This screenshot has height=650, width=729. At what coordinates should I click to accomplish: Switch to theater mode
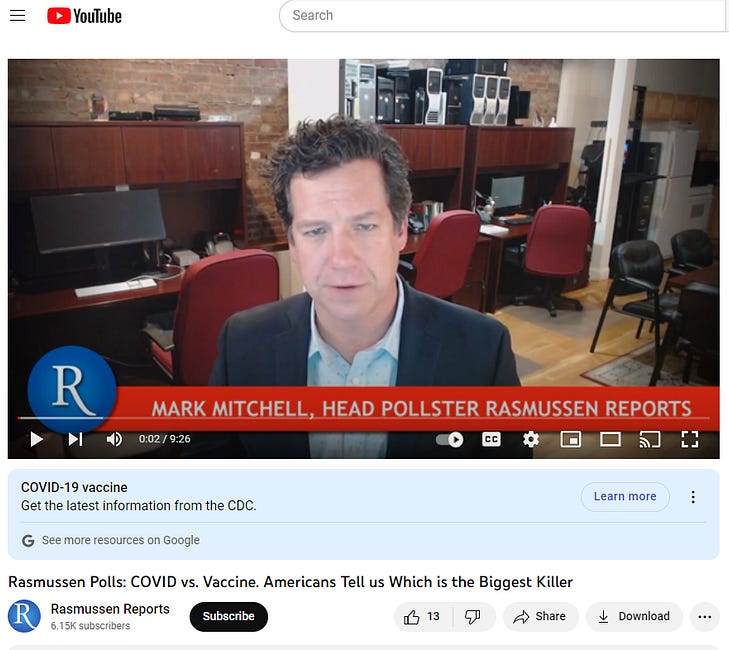point(610,439)
